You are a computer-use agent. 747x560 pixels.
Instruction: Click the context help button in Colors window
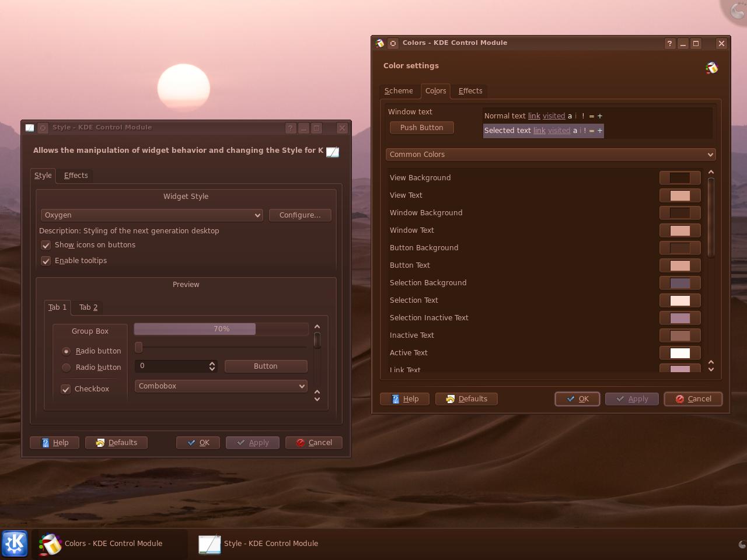[669, 43]
